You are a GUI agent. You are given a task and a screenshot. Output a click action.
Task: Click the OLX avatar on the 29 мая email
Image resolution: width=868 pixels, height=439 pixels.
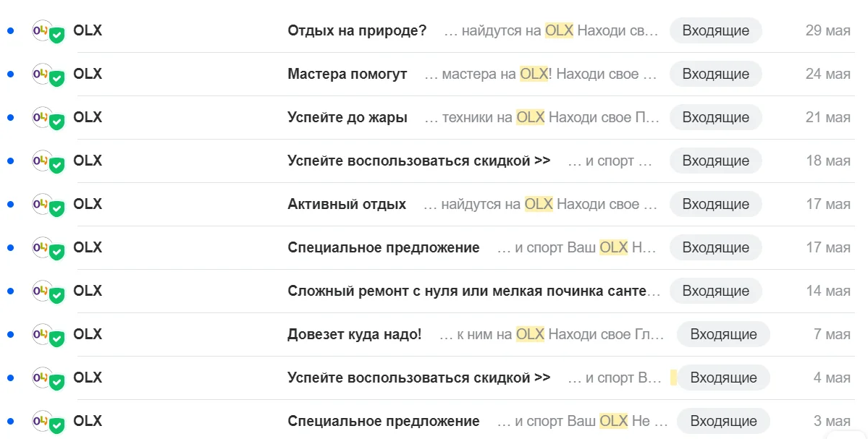pos(43,31)
